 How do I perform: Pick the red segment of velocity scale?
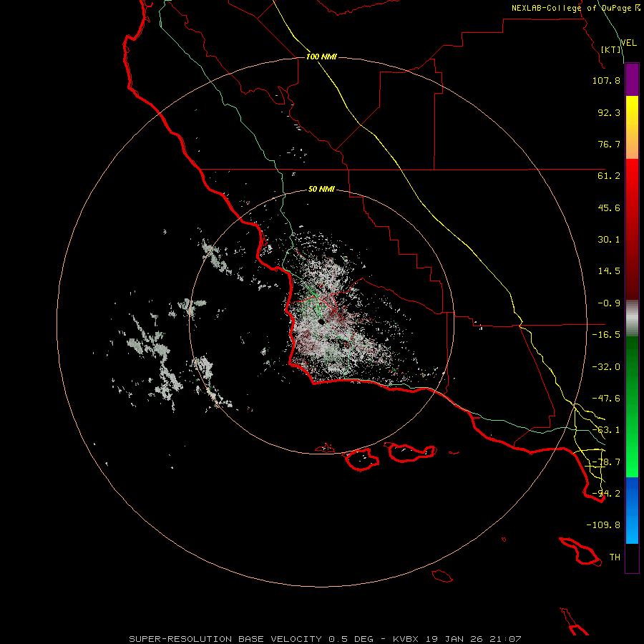coord(632,229)
